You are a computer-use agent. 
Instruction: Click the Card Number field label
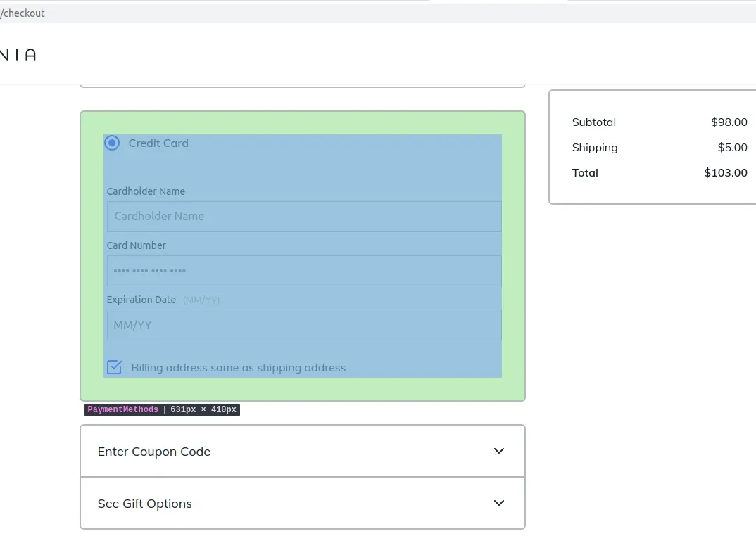click(137, 245)
